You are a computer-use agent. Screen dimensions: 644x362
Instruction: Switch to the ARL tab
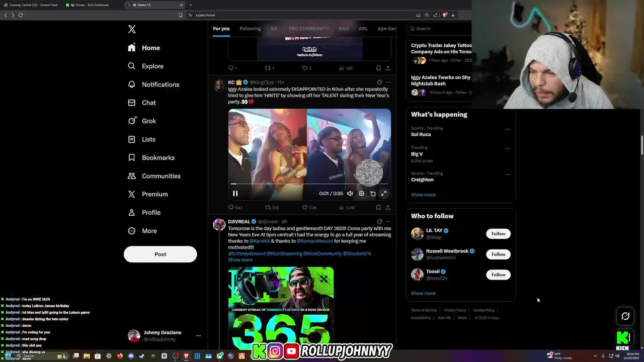pos(363,29)
